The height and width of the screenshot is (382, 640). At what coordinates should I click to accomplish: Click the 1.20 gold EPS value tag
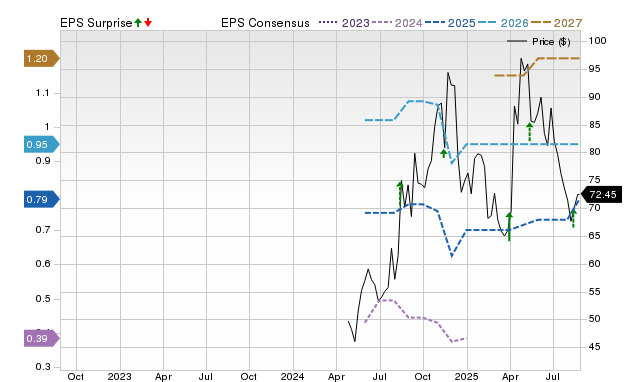pos(42,59)
